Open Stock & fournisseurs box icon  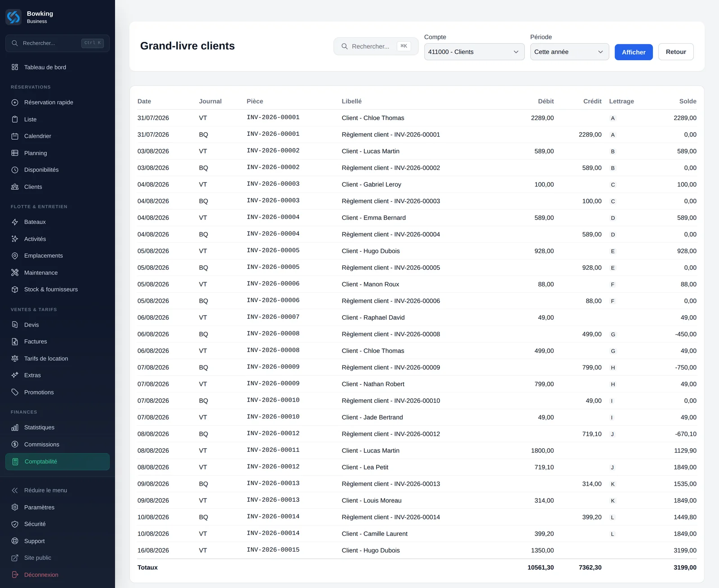click(15, 290)
